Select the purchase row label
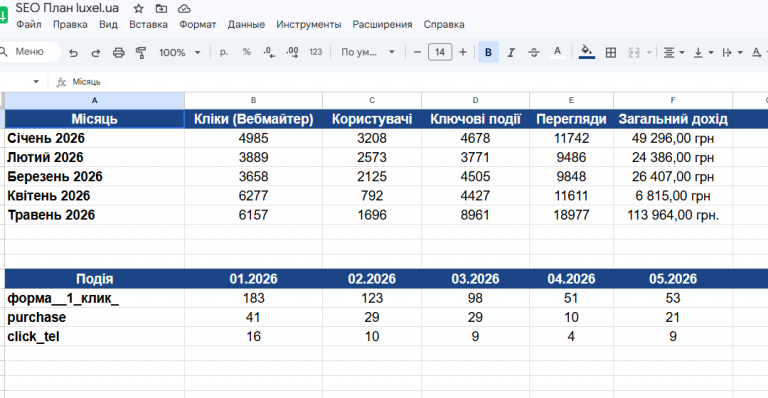 click(95, 317)
